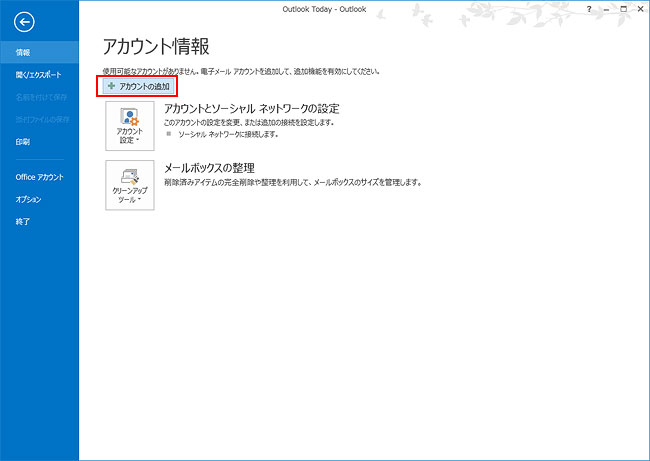This screenshot has width=650, height=461.
Task: Expand the アカウント設定 dropdown button
Action: coord(130,126)
